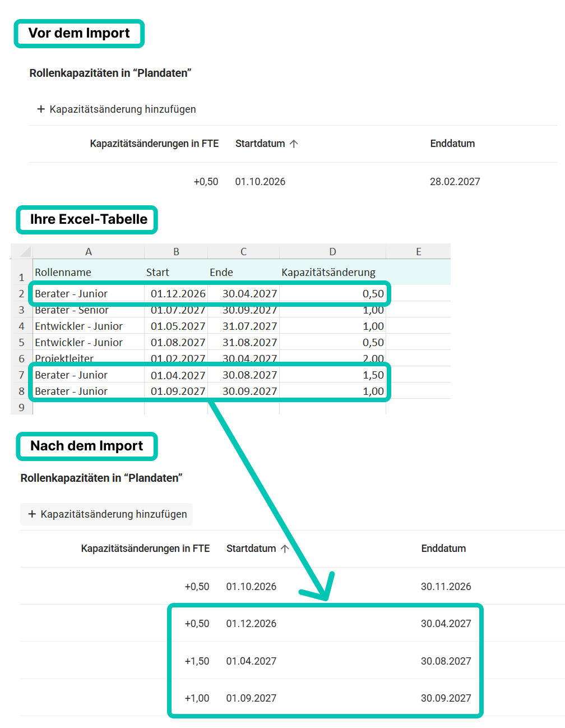Click Kapazitätsänderung hinzufügen in the Nach dem Import view
This screenshot has height=728, width=565.
pyautogui.click(x=107, y=514)
